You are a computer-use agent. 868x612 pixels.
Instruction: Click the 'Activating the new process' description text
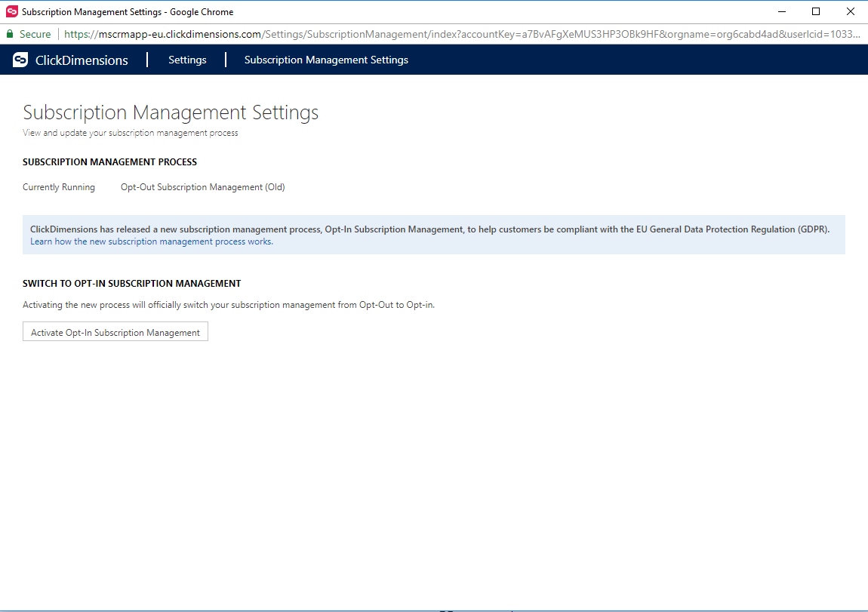tap(229, 305)
